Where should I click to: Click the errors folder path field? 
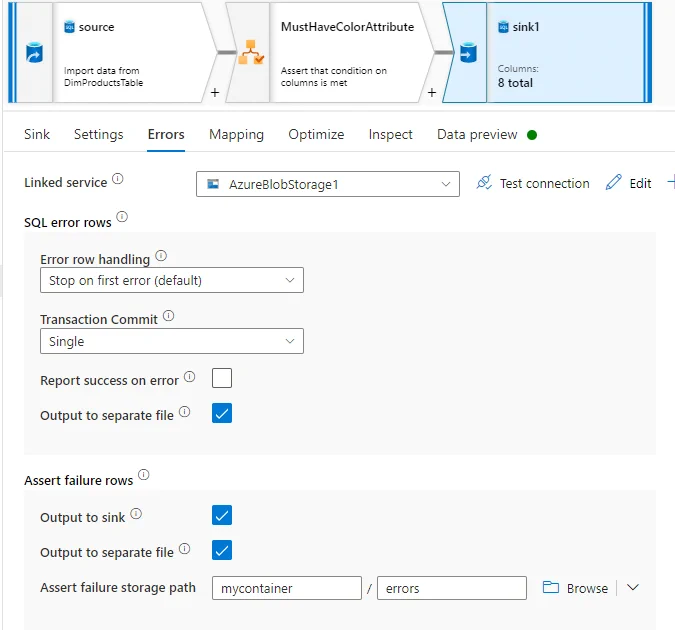coord(452,588)
